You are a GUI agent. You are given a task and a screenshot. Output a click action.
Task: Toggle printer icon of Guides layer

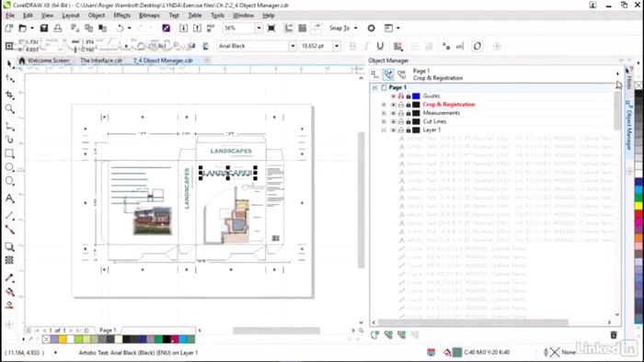(401, 96)
